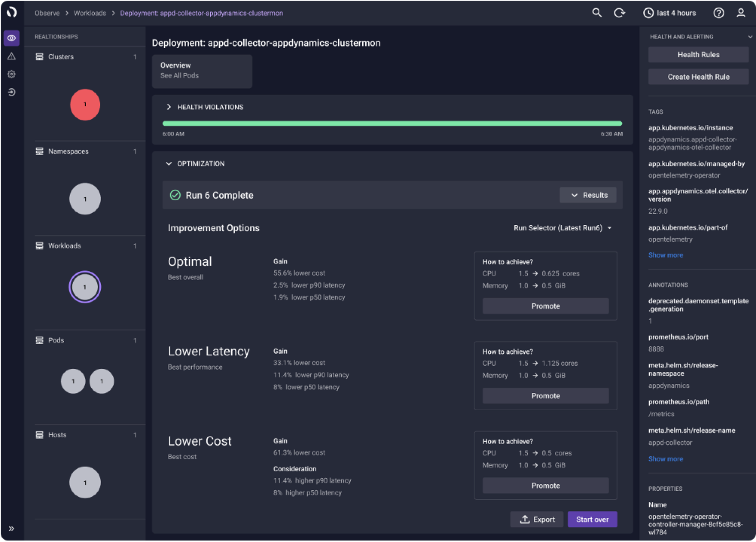Click the prometheus.io/port annotation

[678, 337]
